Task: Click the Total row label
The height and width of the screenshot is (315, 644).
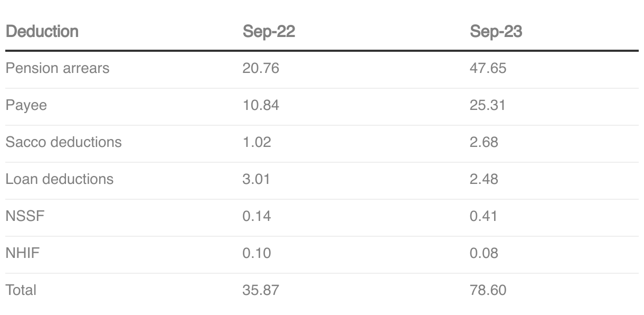Action: (x=21, y=290)
